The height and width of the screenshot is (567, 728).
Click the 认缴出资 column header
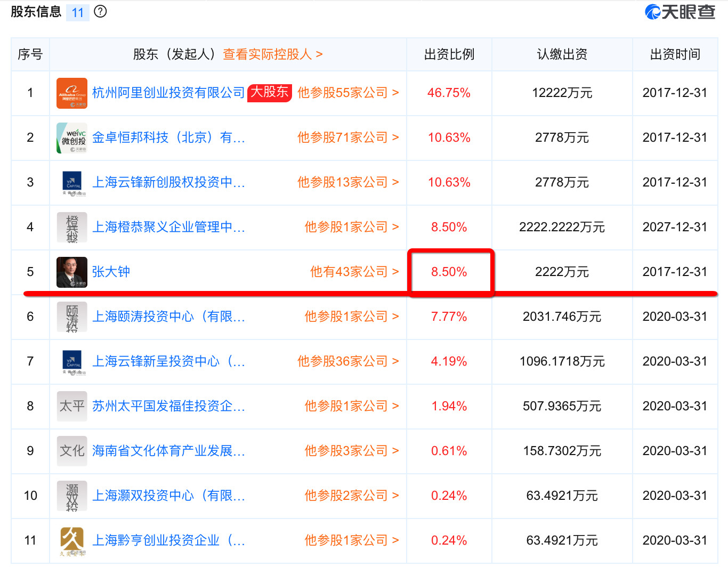(562, 54)
